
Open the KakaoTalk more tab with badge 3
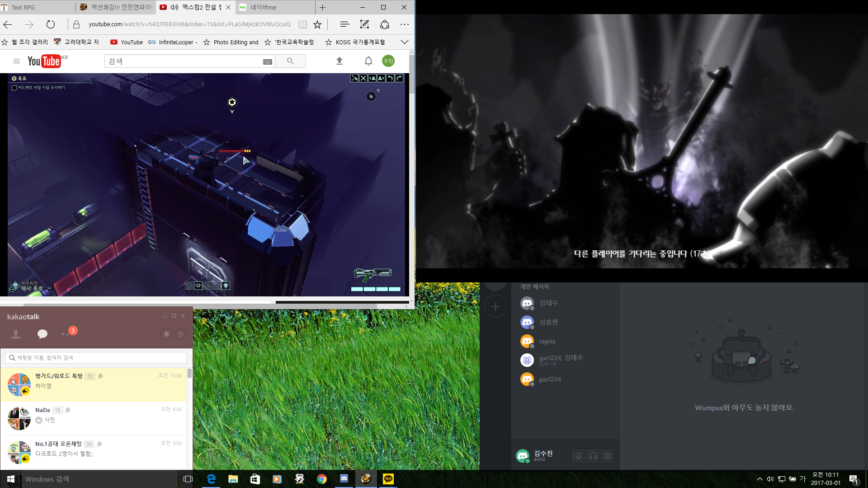(69, 332)
